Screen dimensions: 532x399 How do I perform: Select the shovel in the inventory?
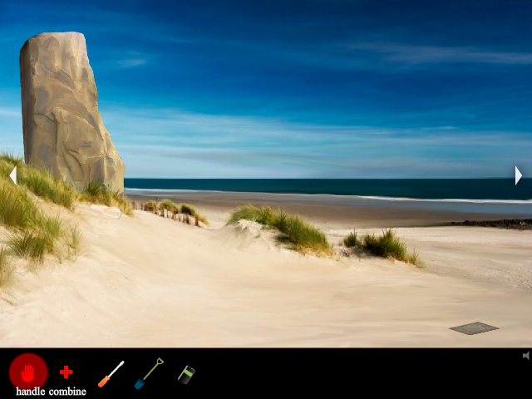tap(149, 373)
